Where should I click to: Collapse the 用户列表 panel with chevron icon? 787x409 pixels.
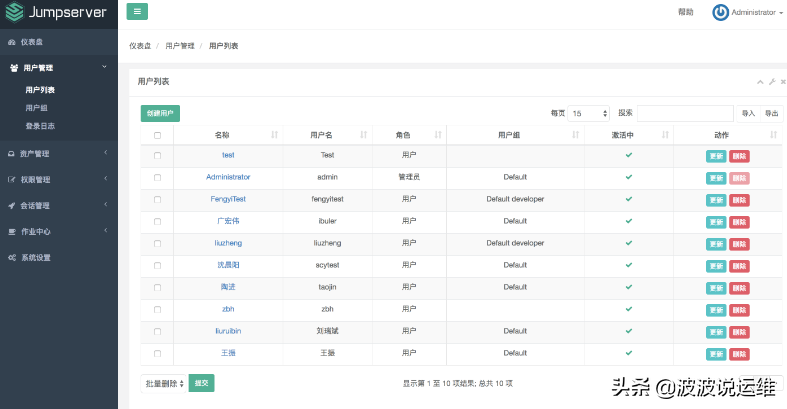coord(760,81)
